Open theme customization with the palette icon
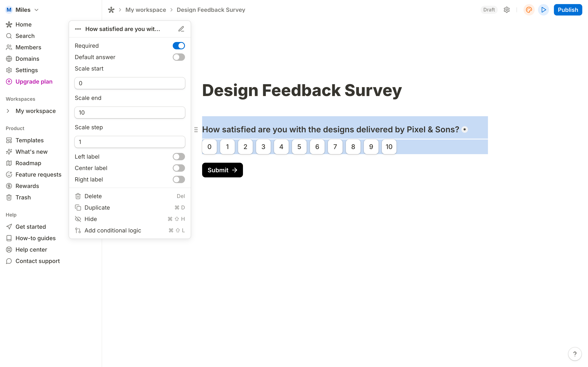This screenshot has width=588, height=367. (529, 10)
